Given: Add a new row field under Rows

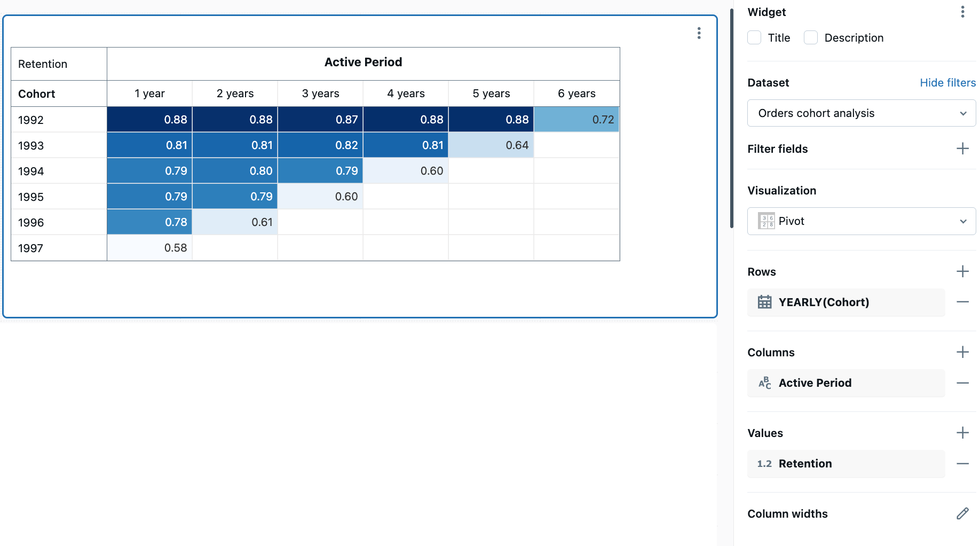Looking at the screenshot, I should (962, 271).
